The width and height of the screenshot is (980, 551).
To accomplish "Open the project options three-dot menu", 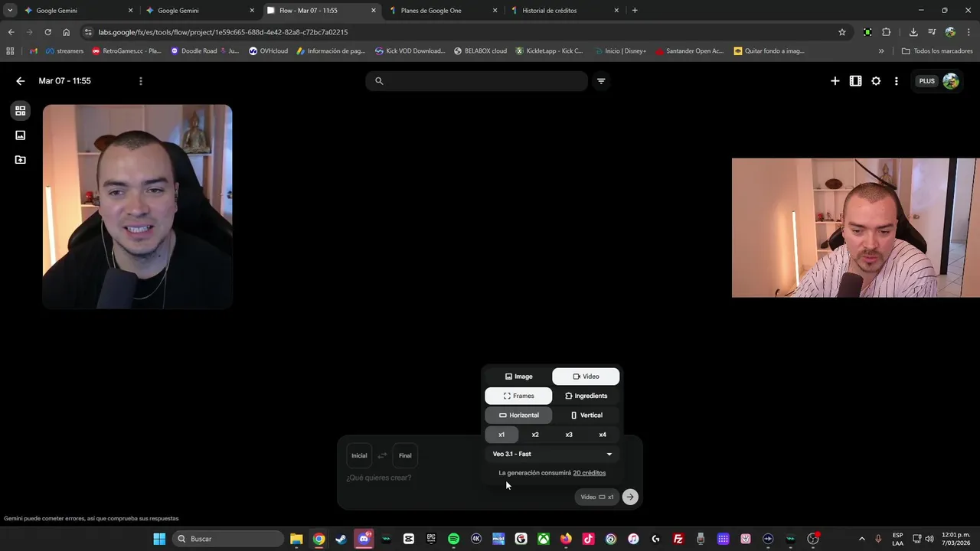I will (x=140, y=81).
